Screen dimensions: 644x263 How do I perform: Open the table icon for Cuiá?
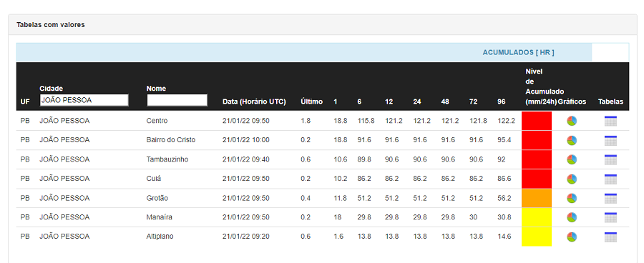(611, 179)
